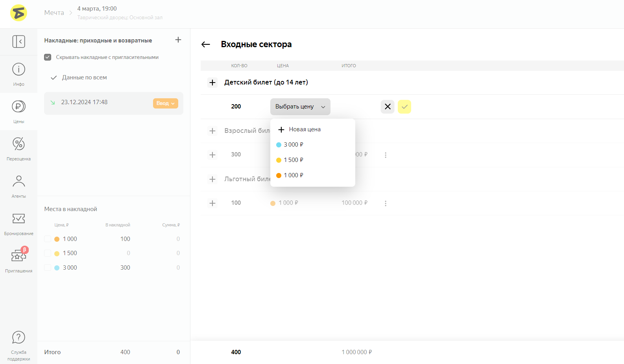The width and height of the screenshot is (624, 364).
Task: Collapse the Выбрать цену dropdown
Action: click(x=300, y=107)
